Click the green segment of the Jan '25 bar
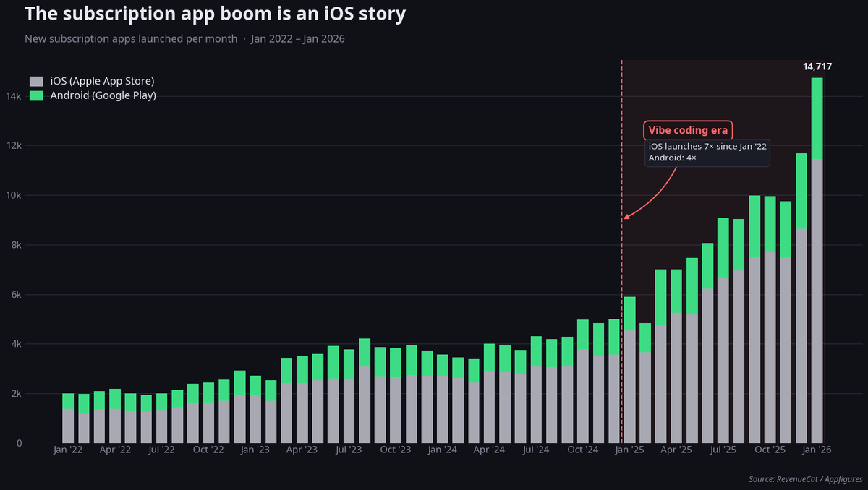Screen dimensions: 868x490 pyautogui.click(x=630, y=314)
